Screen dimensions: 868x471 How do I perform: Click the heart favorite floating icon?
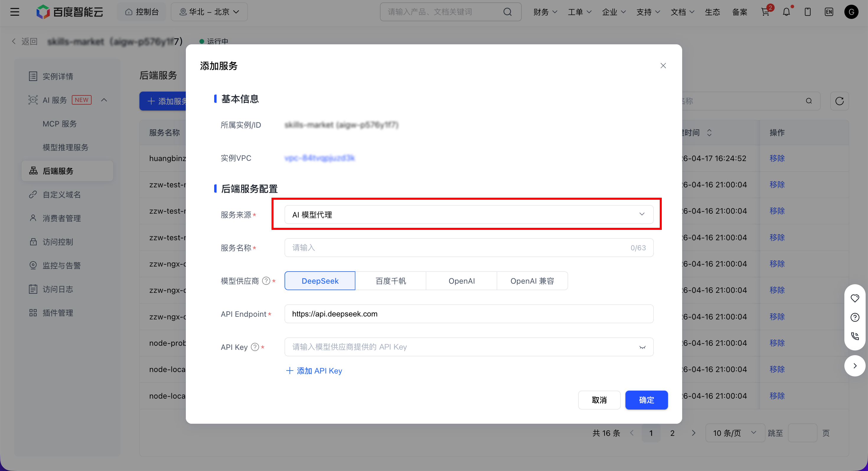coord(855,298)
